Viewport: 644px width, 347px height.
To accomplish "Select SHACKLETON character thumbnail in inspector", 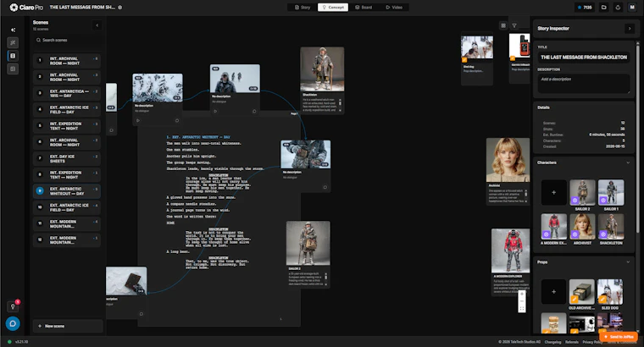I will tap(611, 227).
